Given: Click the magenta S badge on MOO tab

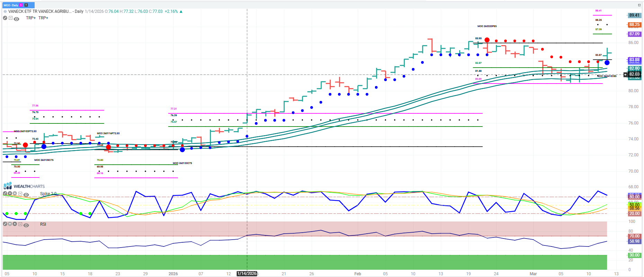Looking at the screenshot, I should click(21, 5).
